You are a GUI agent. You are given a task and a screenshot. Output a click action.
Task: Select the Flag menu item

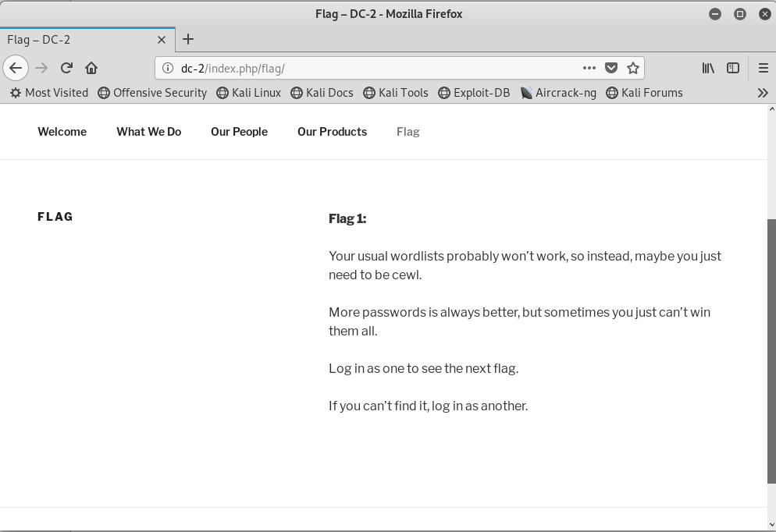point(408,132)
